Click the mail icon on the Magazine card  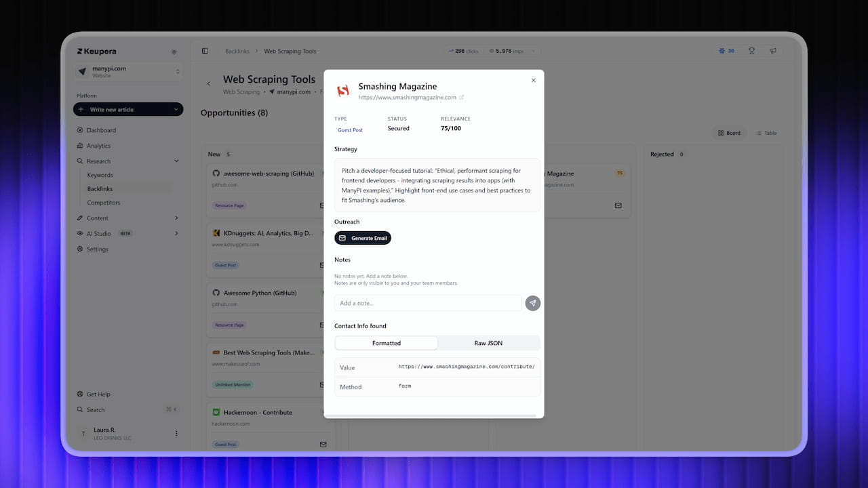[x=618, y=205]
